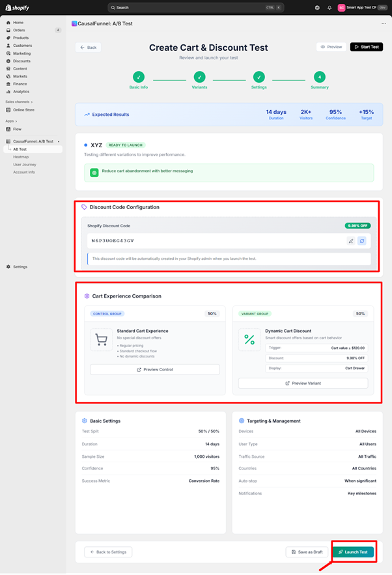
Task: Click the Shopify logo
Action: tap(18, 8)
